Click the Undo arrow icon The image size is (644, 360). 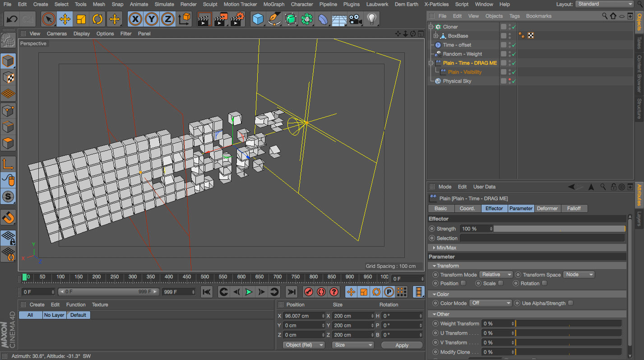point(12,19)
